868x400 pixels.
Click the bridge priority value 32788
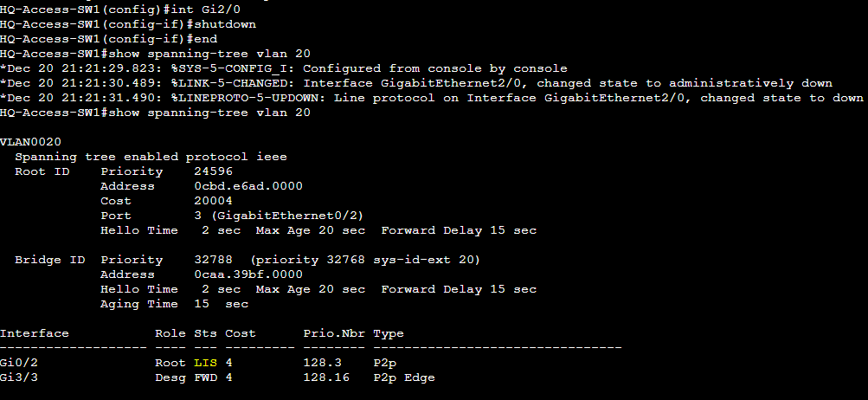213,260
